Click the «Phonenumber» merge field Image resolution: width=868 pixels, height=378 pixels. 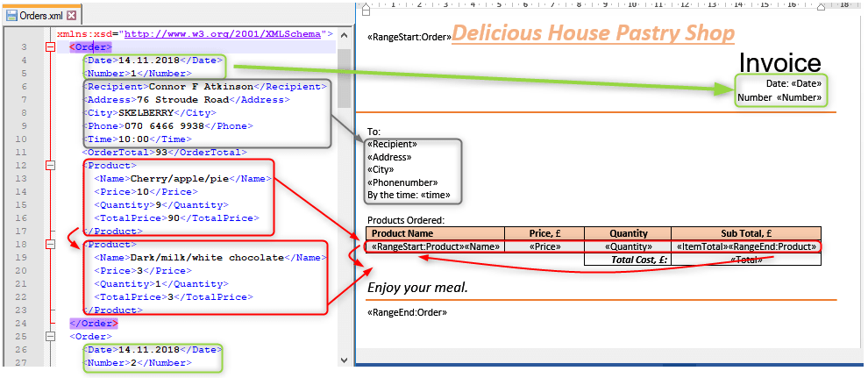pos(403,182)
